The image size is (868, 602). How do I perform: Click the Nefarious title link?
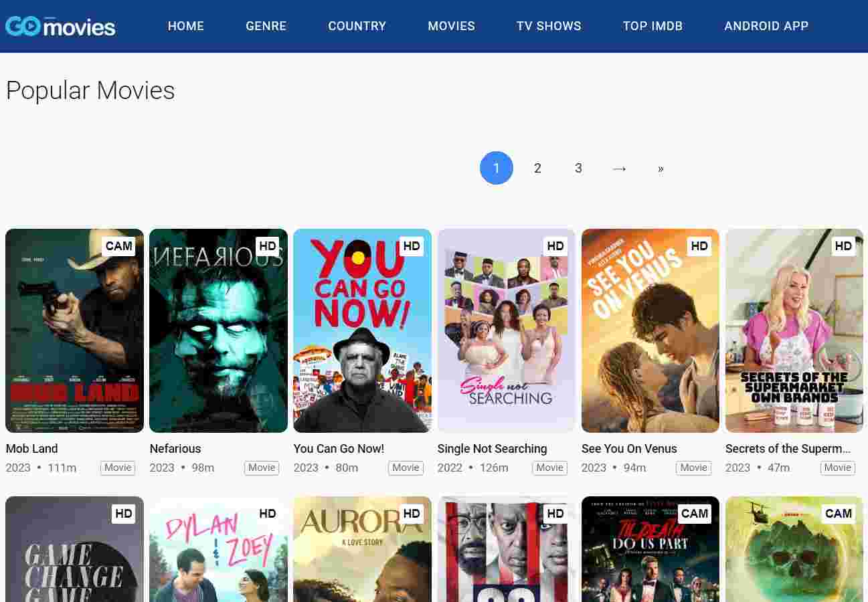(x=175, y=449)
